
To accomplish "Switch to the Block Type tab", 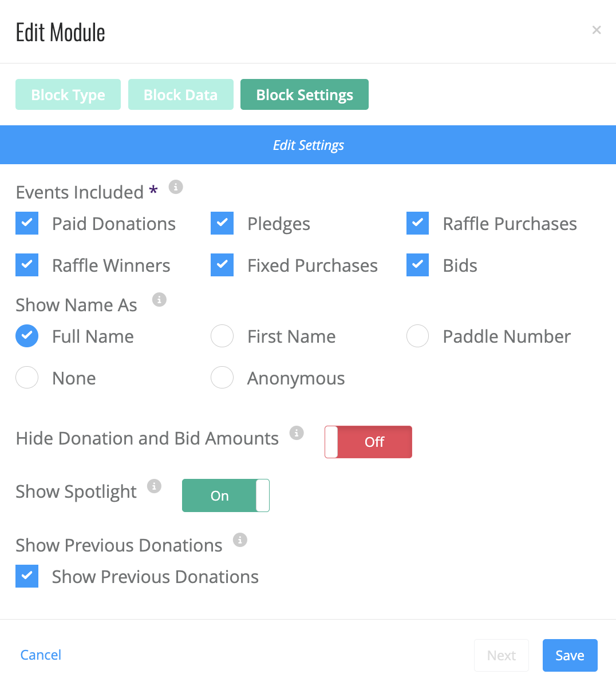I will pyautogui.click(x=68, y=94).
